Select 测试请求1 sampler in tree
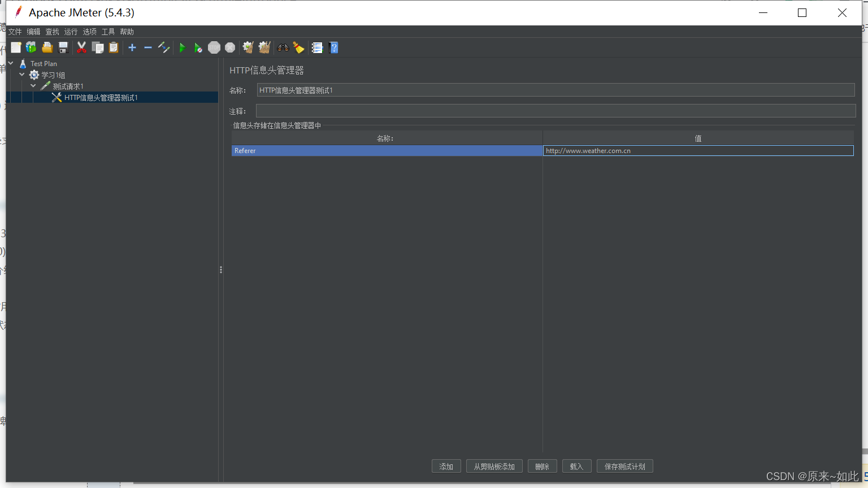The height and width of the screenshot is (488, 868). [68, 86]
